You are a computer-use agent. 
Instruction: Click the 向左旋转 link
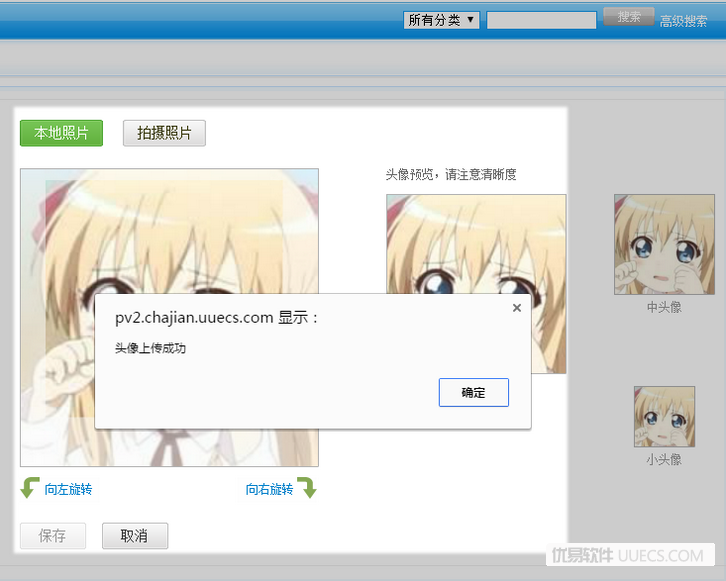coord(68,489)
